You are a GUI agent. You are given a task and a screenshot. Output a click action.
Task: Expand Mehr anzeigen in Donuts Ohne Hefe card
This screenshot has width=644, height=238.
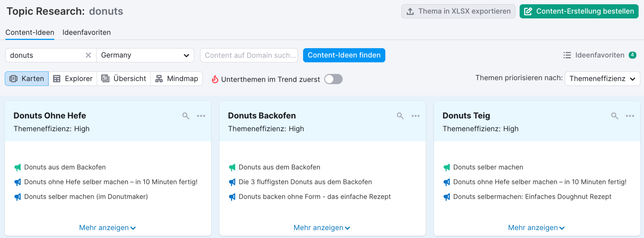107,228
